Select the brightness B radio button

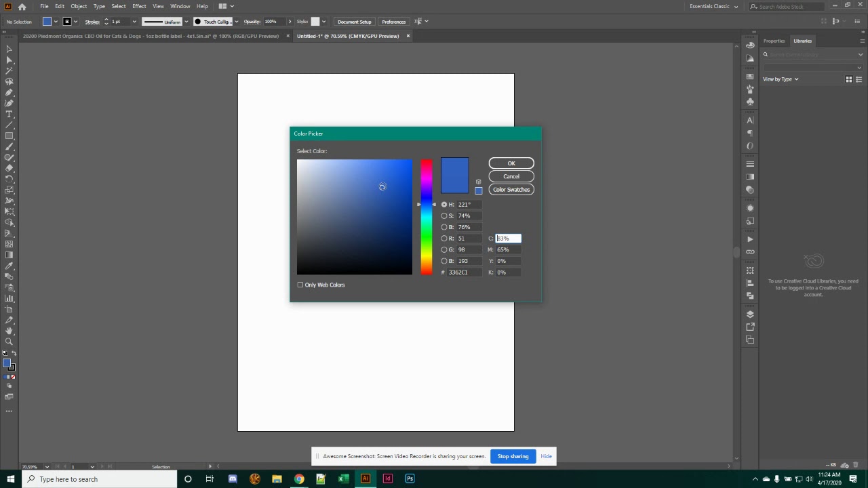tap(444, 227)
